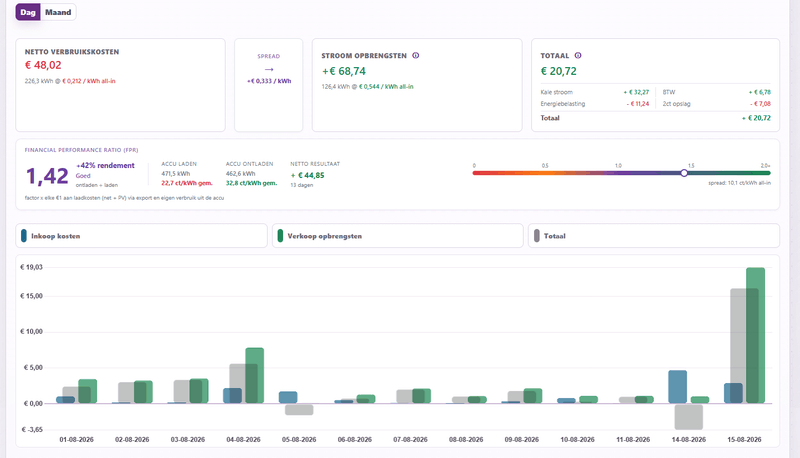Click the 22,7 ct/kWh gem. charging price

point(187,183)
